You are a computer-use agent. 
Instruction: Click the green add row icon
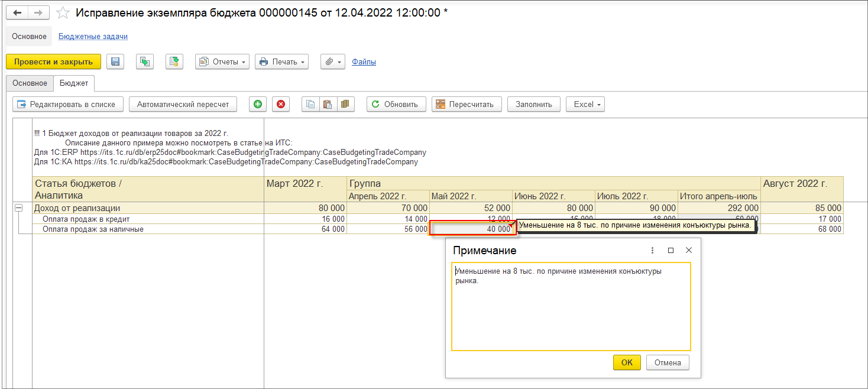coord(257,105)
